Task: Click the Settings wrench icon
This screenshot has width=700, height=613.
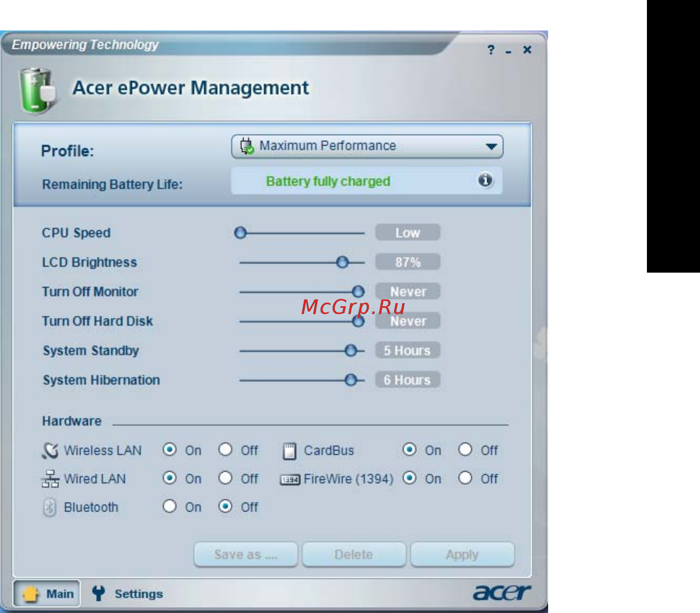Action: tap(98, 594)
